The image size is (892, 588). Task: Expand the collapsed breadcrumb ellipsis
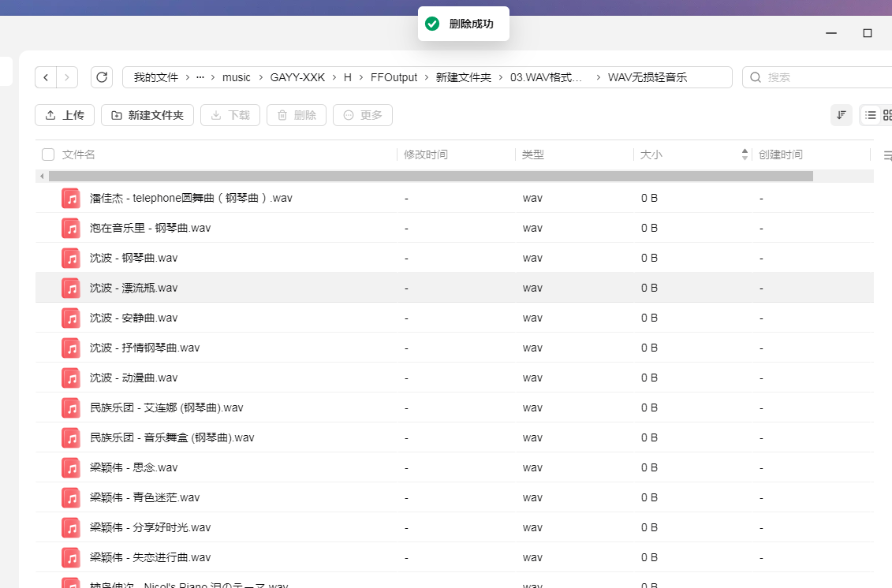coord(200,77)
